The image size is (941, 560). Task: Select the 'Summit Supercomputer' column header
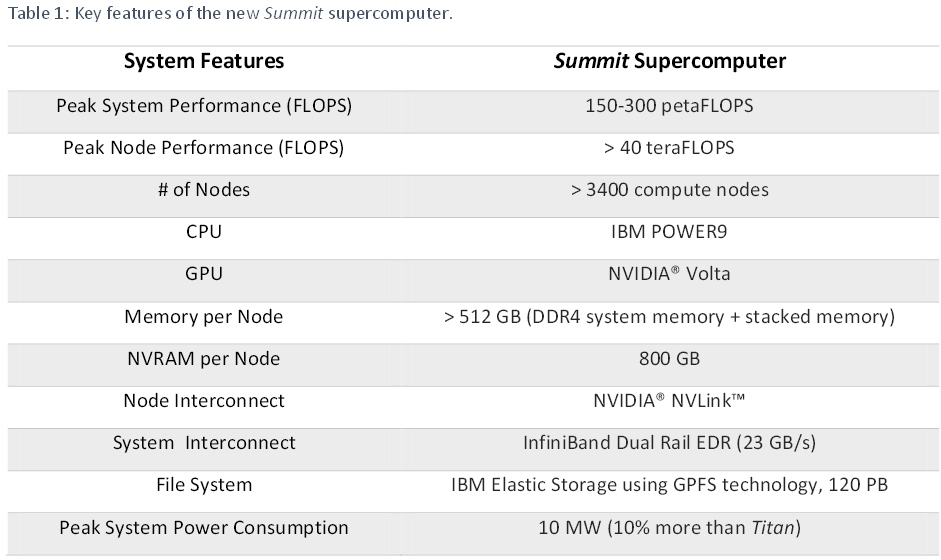click(x=669, y=61)
